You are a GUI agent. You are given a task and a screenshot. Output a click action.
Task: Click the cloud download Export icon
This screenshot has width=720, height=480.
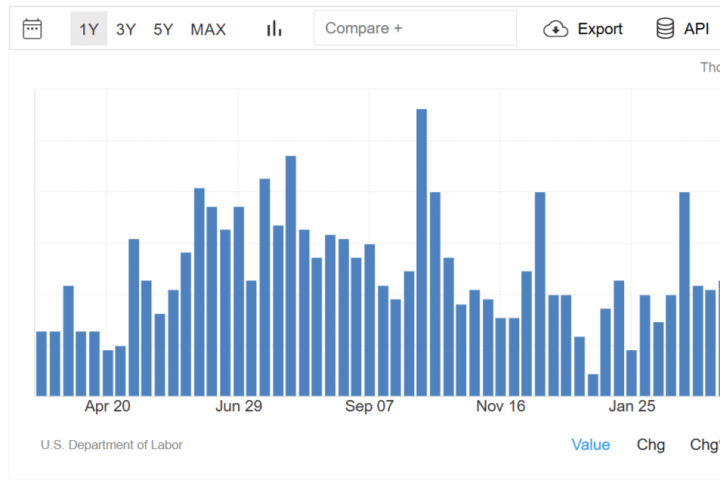pos(555,29)
